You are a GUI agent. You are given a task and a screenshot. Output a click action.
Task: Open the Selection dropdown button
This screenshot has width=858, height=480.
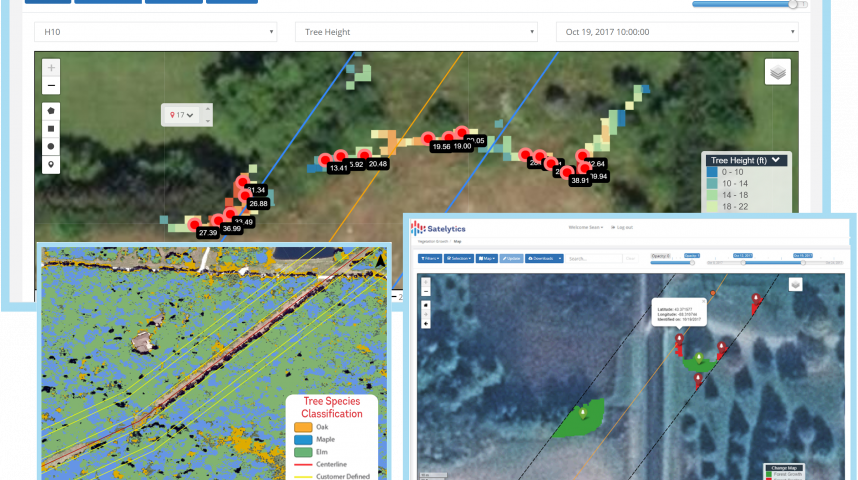pyautogui.click(x=459, y=258)
